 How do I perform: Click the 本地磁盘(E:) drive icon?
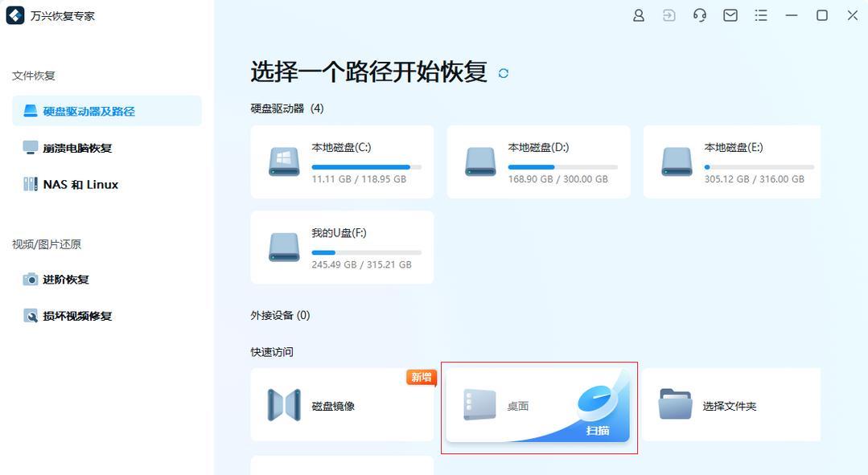coord(677,162)
